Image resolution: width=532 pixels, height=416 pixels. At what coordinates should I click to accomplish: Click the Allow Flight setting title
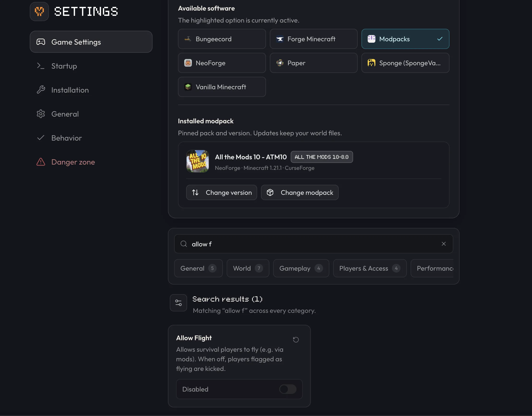pyautogui.click(x=194, y=338)
